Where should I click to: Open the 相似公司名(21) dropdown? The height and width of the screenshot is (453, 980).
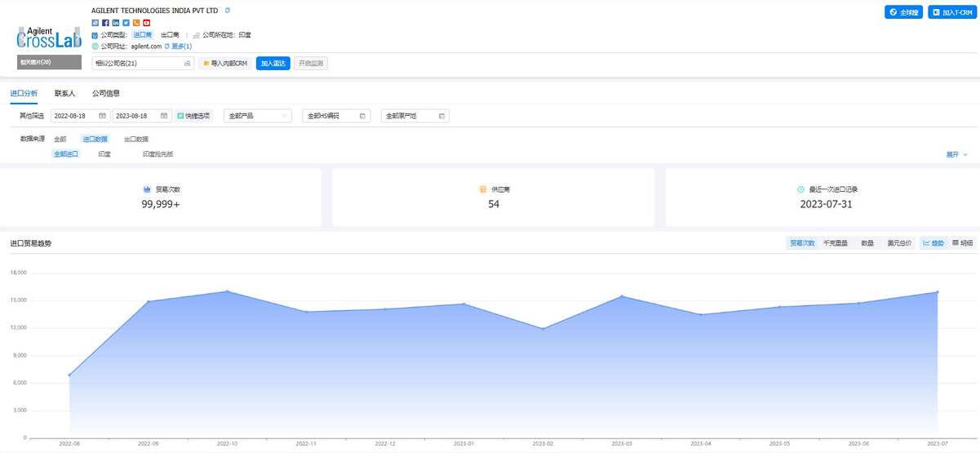[143, 63]
